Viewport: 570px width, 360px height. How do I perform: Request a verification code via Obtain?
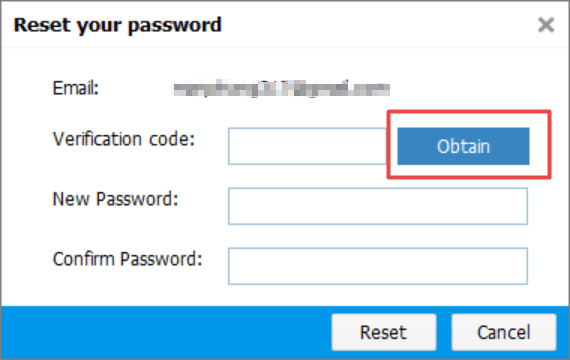pyautogui.click(x=463, y=146)
